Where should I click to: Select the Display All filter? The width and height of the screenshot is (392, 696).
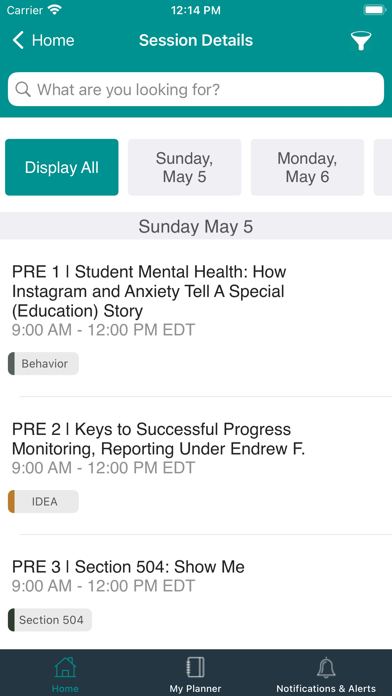(62, 167)
